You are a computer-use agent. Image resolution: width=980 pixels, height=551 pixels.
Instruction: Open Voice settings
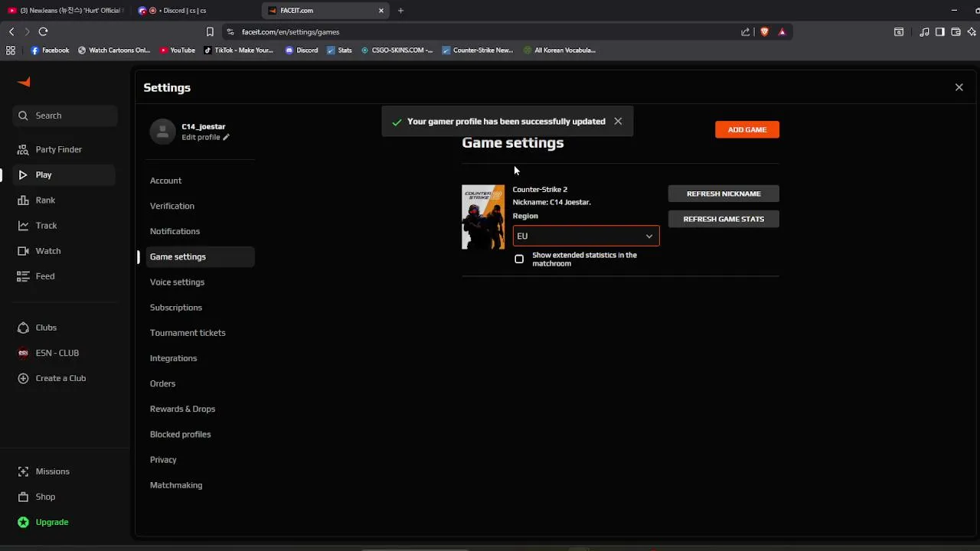pyautogui.click(x=177, y=282)
